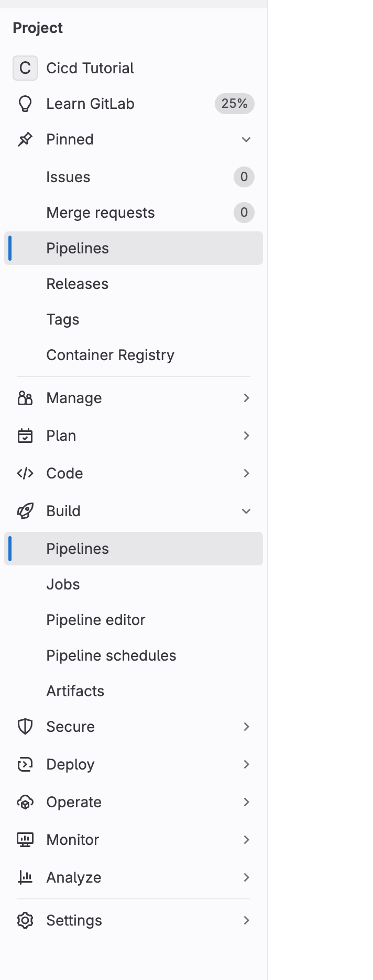Select the Cicd Tutorial project avatar
This screenshot has height=980, width=373.
click(25, 68)
